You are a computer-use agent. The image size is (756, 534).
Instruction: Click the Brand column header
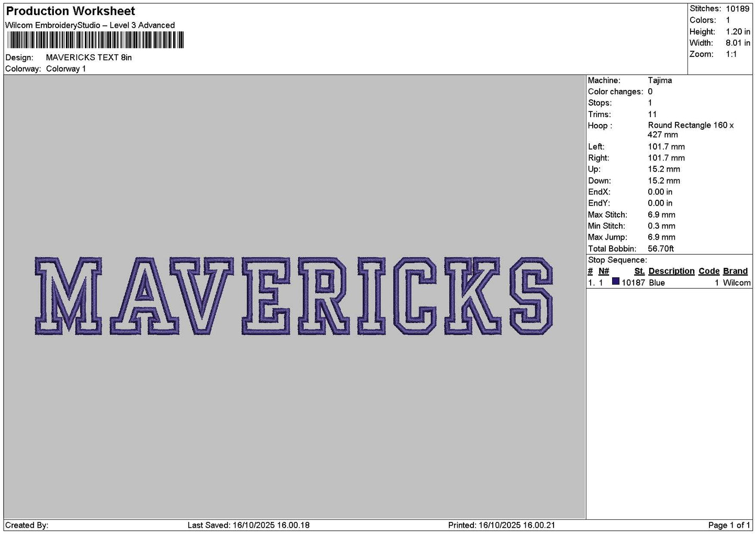point(735,271)
